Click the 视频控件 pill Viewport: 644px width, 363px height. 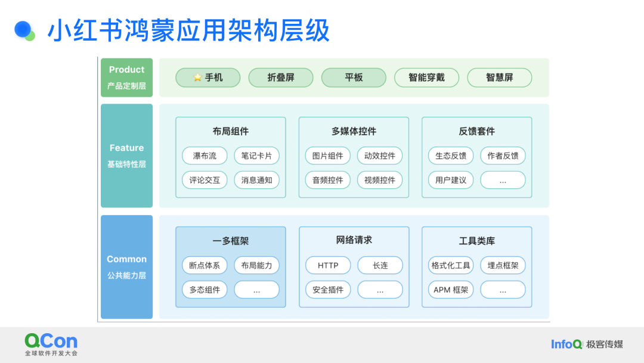tap(380, 180)
